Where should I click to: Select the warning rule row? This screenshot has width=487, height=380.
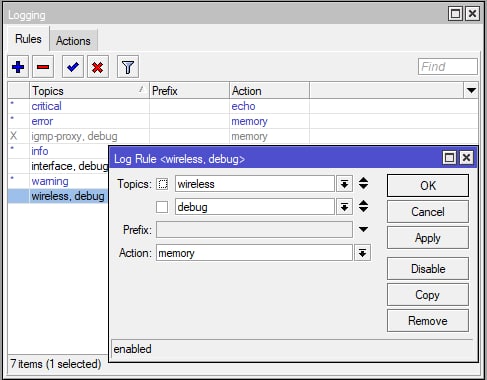58,181
